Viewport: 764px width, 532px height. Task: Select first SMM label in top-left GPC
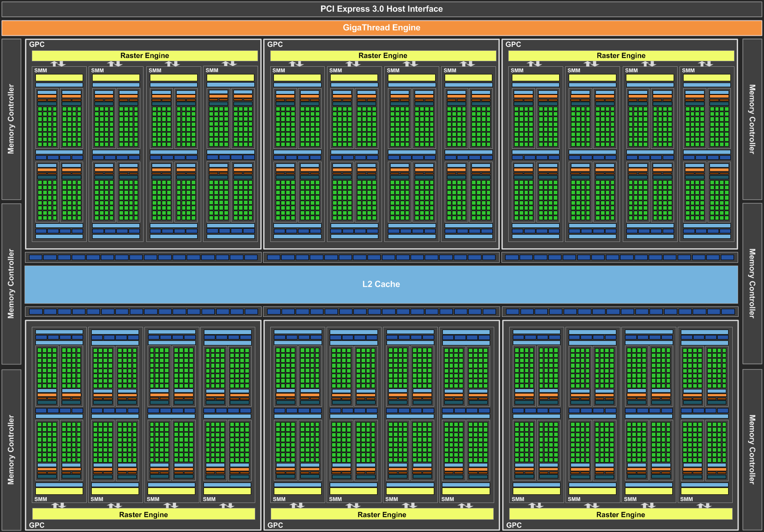pos(41,70)
